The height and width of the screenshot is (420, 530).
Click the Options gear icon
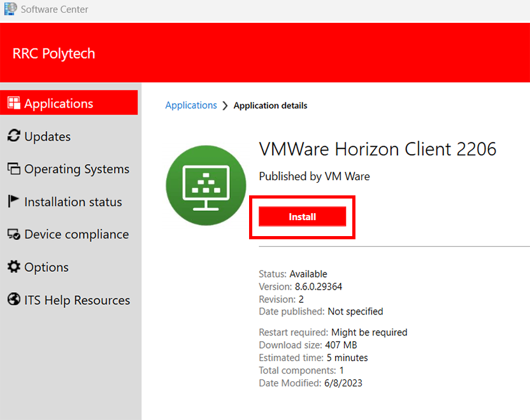tap(13, 267)
